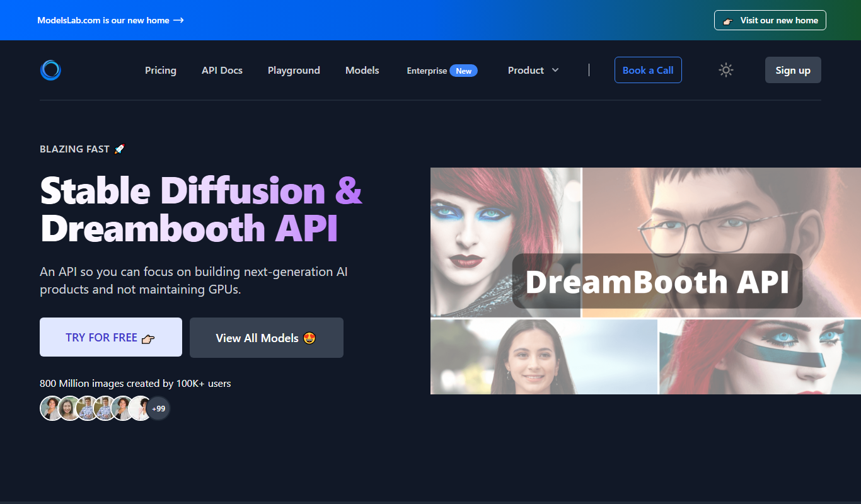The height and width of the screenshot is (504, 861).
Task: Click the +99 users avatar badge
Action: click(159, 408)
